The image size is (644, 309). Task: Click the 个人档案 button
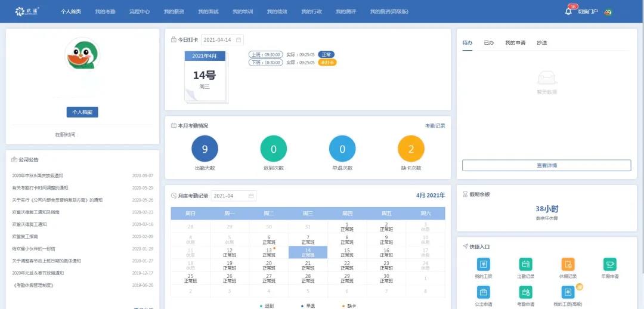(x=82, y=112)
